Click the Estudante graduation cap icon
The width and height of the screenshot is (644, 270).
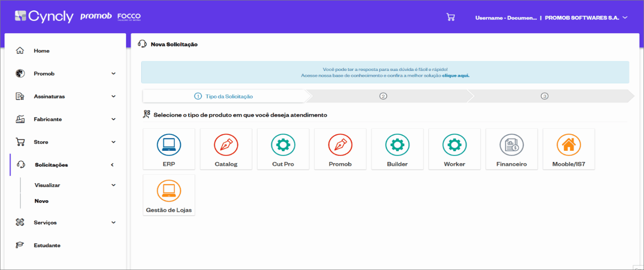pos(20,245)
